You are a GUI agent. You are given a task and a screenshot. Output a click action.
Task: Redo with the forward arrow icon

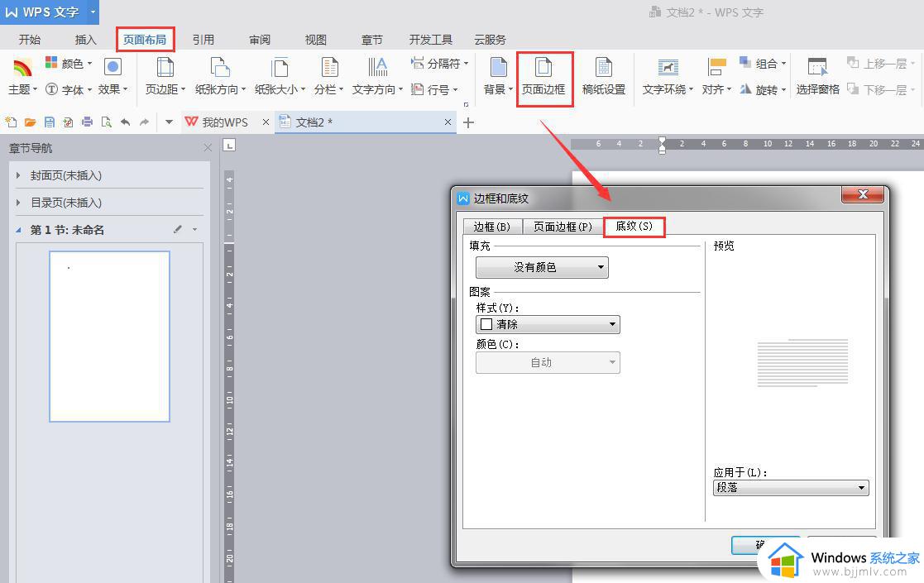[x=145, y=122]
